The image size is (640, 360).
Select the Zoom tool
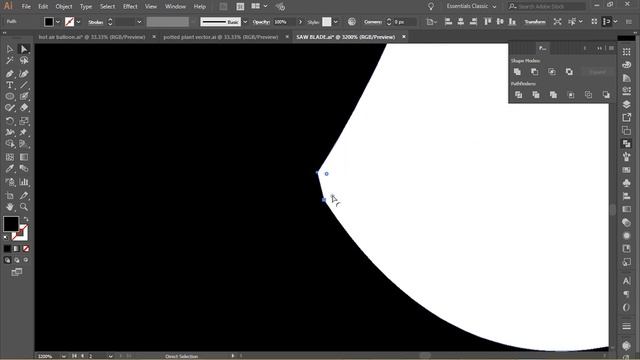[x=24, y=207]
